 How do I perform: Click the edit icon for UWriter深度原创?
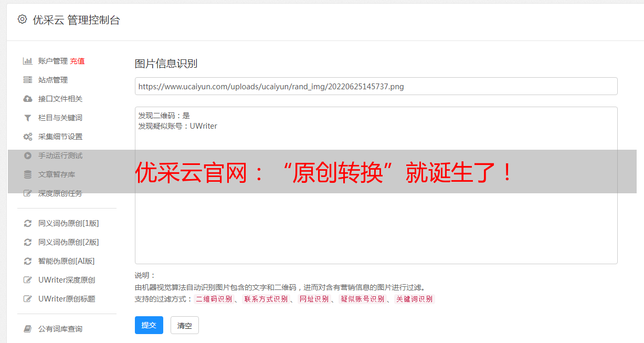click(x=28, y=280)
